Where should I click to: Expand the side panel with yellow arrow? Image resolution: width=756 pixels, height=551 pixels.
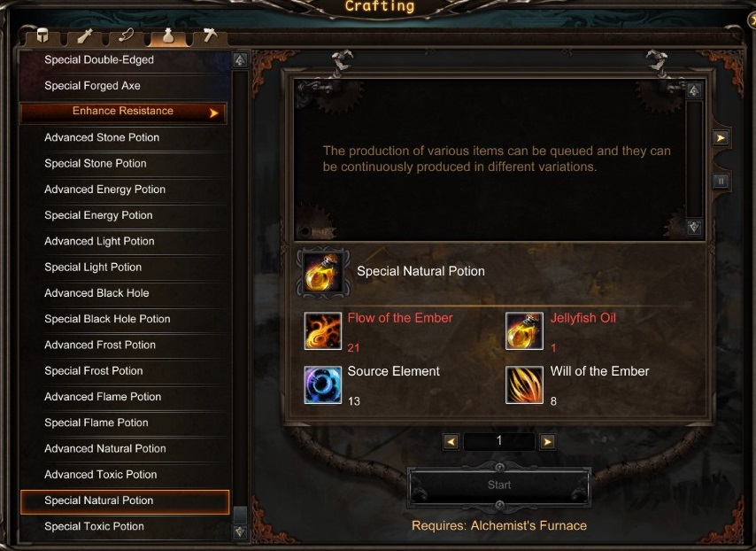(x=721, y=138)
